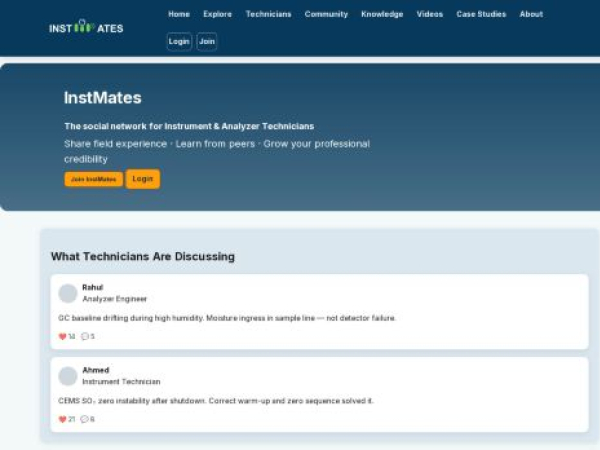Open the Community nav item
This screenshot has width=600, height=450.
326,14
